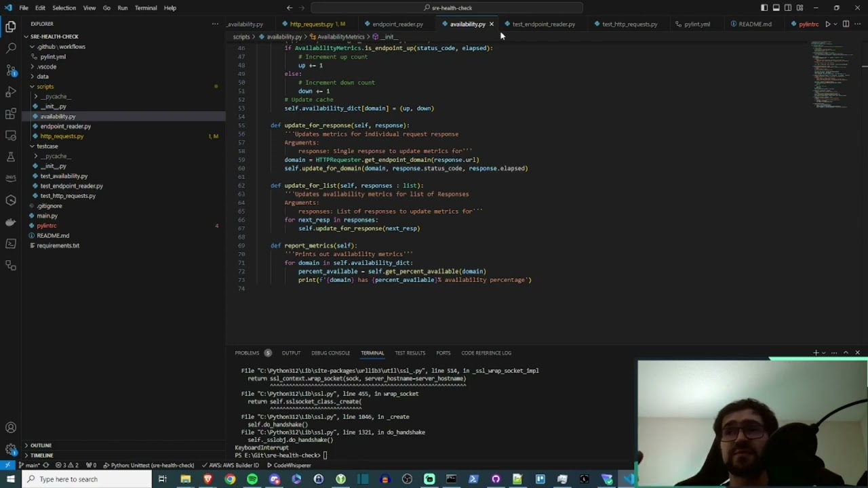Image resolution: width=868 pixels, height=488 pixels.
Task: Toggle secondary side bar visibility
Action: pos(788,7)
